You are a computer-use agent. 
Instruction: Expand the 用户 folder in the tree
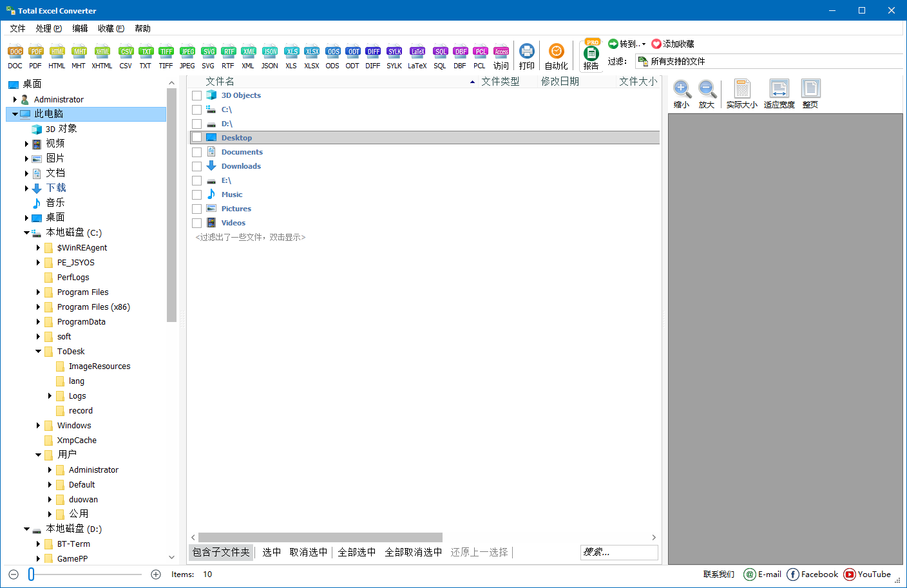[38, 455]
